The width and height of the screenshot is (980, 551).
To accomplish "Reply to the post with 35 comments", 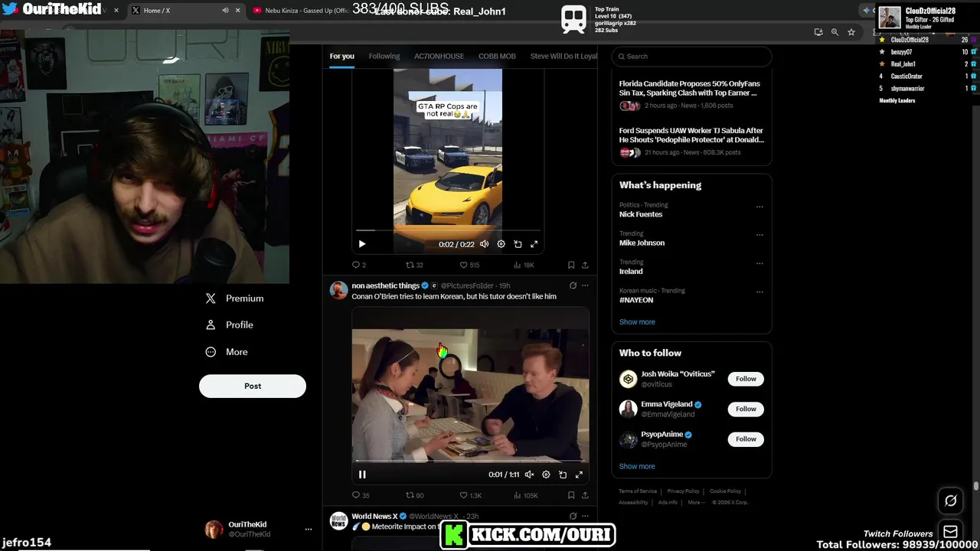I will click(x=360, y=495).
